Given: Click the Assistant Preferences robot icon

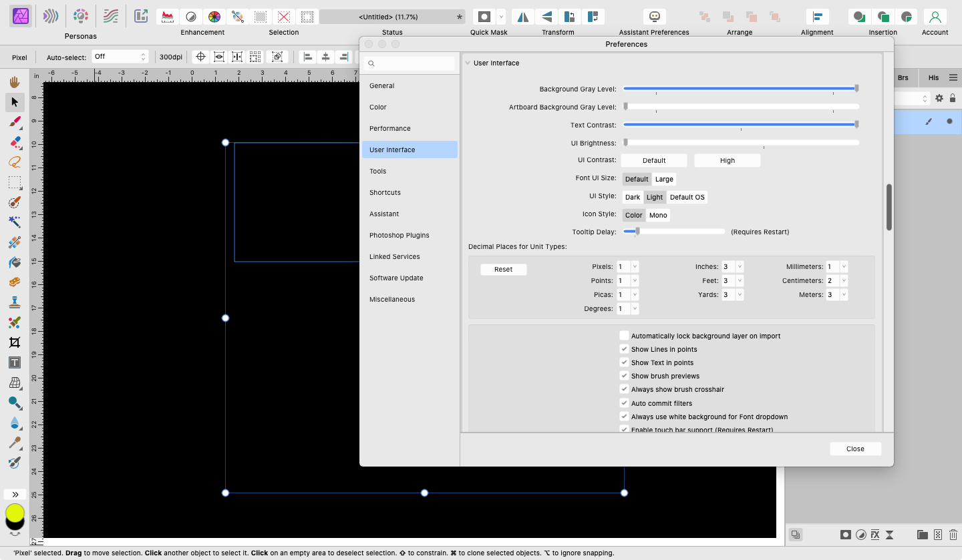Looking at the screenshot, I should (x=654, y=17).
